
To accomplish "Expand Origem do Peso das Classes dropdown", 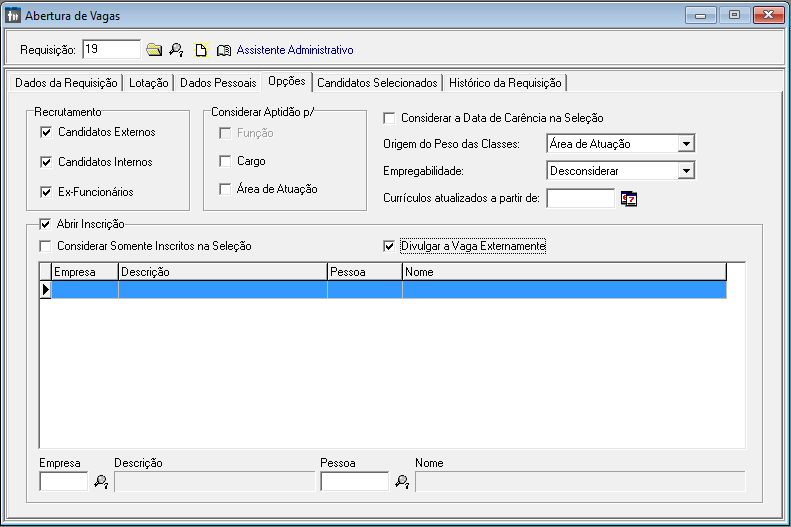I will pyautogui.click(x=685, y=144).
